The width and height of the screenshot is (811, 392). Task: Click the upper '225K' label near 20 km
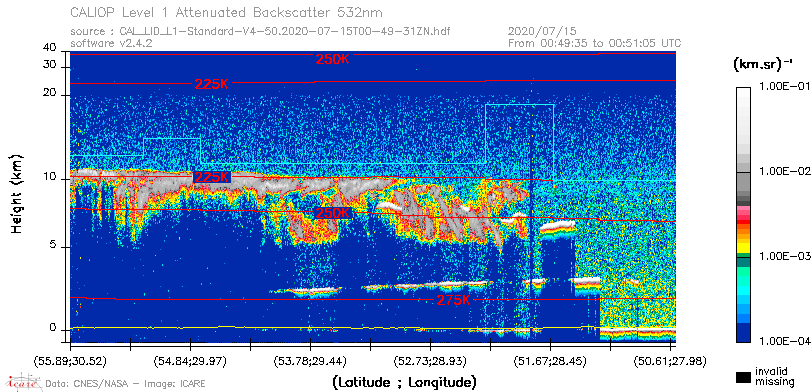[x=211, y=84]
